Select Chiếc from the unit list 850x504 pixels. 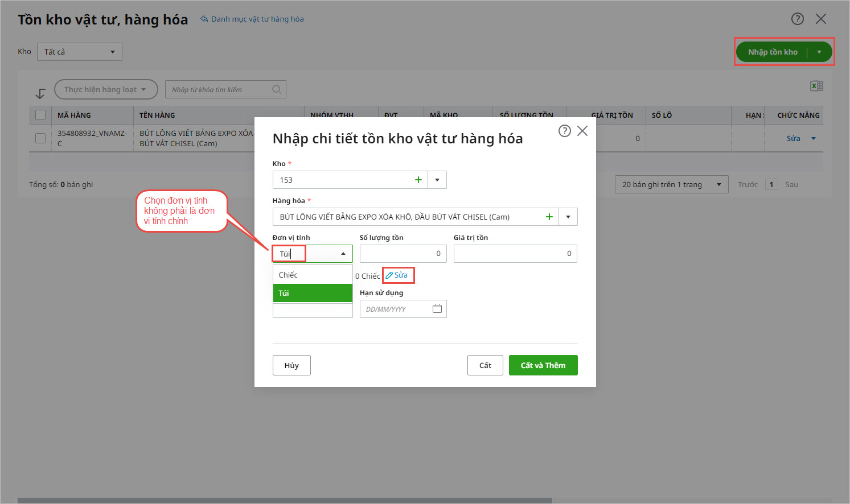313,275
